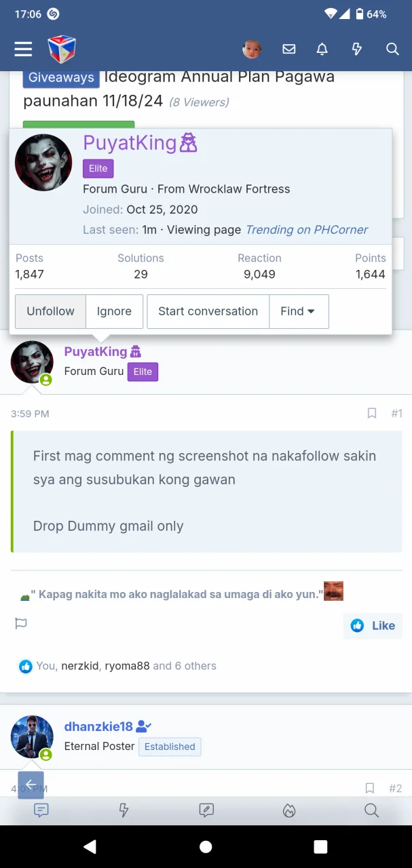The height and width of the screenshot is (868, 412).
Task: Open dhanzkie18 profile link
Action: [x=98, y=726]
